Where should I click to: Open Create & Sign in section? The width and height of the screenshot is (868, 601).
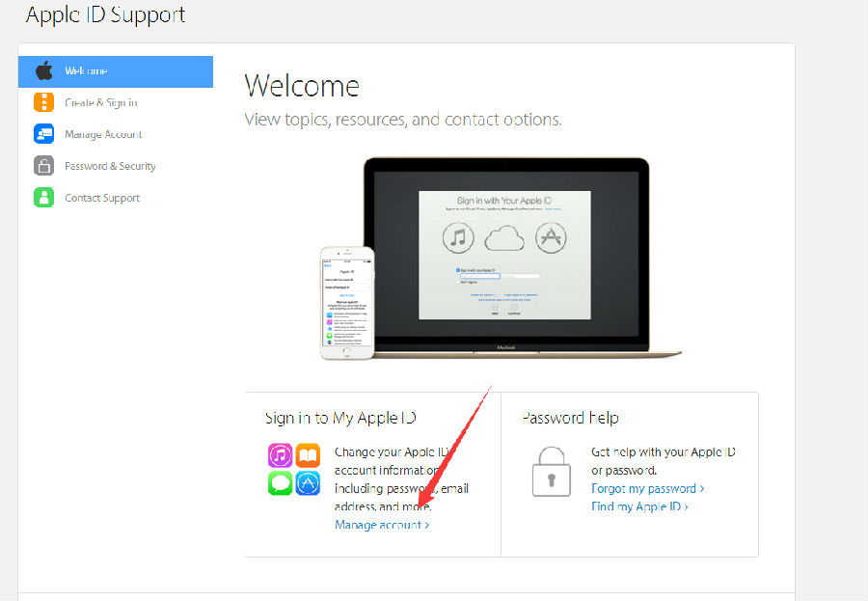pyautogui.click(x=100, y=103)
